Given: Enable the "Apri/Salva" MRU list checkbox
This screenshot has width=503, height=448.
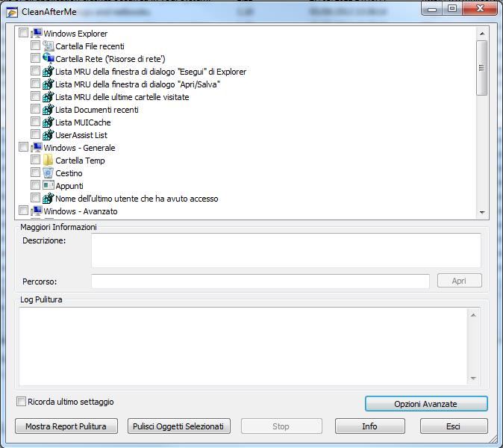Looking at the screenshot, I should [x=35, y=84].
